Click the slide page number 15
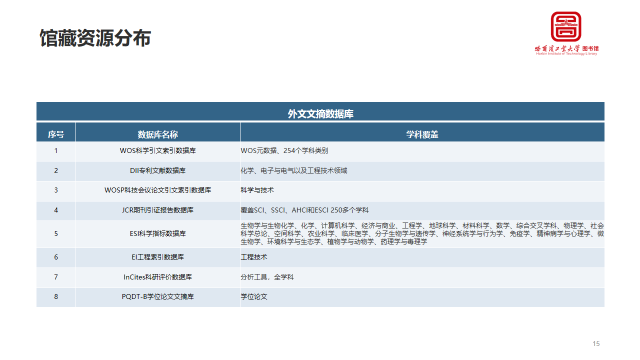 click(x=596, y=344)
